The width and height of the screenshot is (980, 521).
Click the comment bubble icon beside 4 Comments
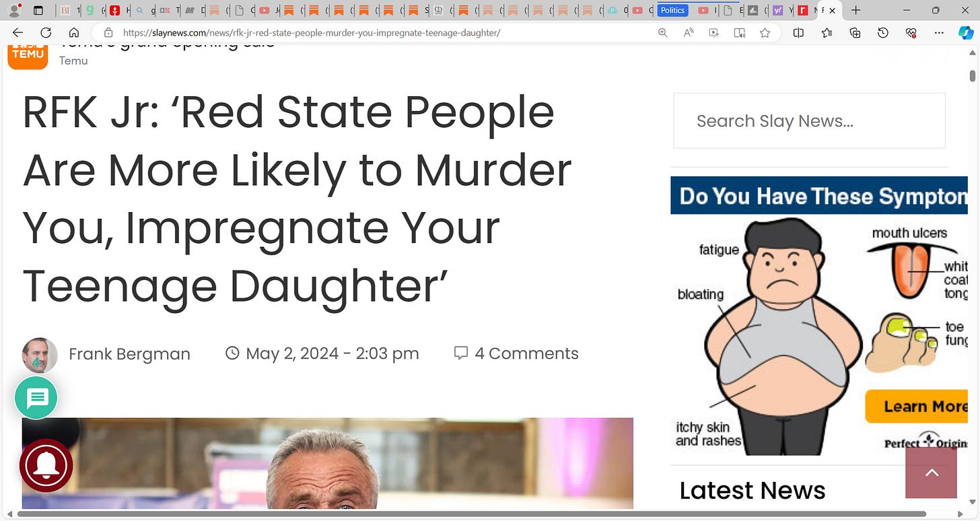pos(460,353)
